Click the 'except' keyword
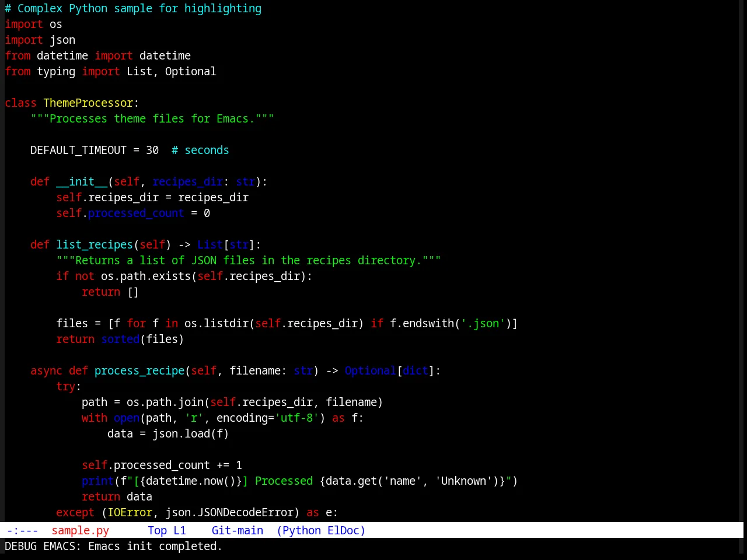Image resolution: width=747 pixels, height=560 pixels. [x=75, y=513]
